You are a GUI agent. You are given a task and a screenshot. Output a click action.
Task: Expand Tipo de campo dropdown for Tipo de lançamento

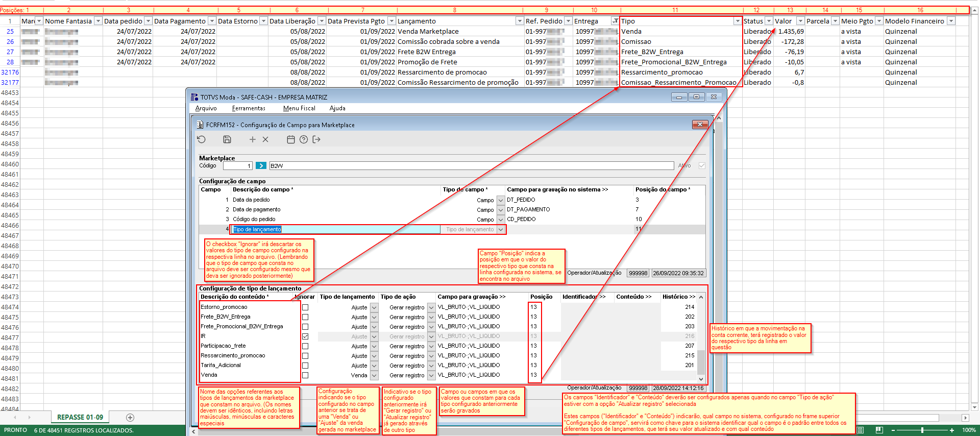pyautogui.click(x=501, y=230)
